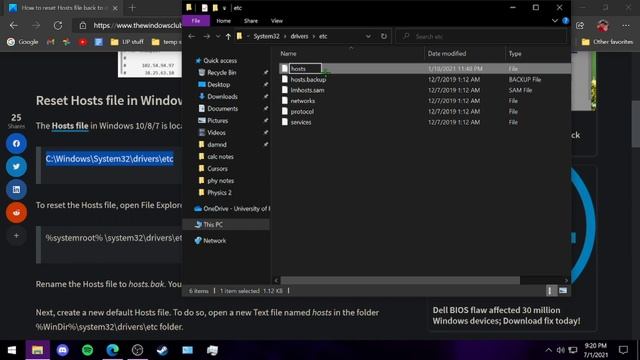Open the Hosts file article link

(70, 126)
